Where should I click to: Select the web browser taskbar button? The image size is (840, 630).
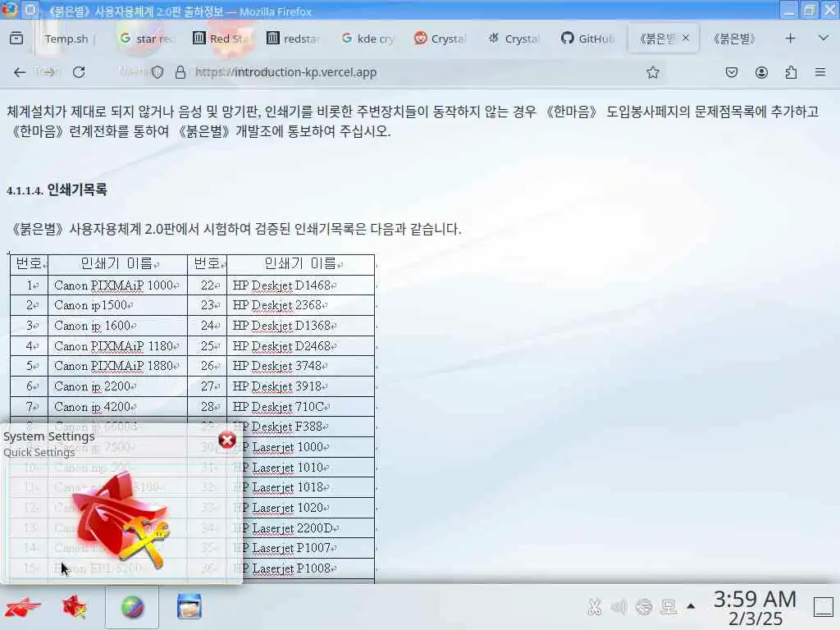pyautogui.click(x=132, y=608)
